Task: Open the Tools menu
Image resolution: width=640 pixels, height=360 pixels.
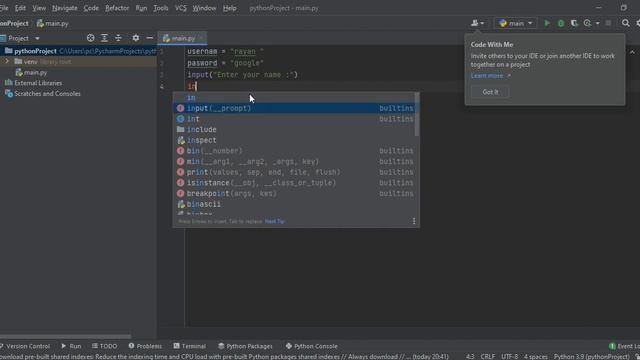Action: click(160, 8)
